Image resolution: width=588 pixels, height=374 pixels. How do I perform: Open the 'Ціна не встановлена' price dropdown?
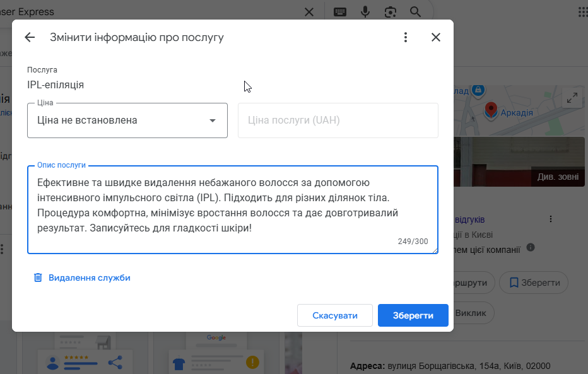point(127,120)
